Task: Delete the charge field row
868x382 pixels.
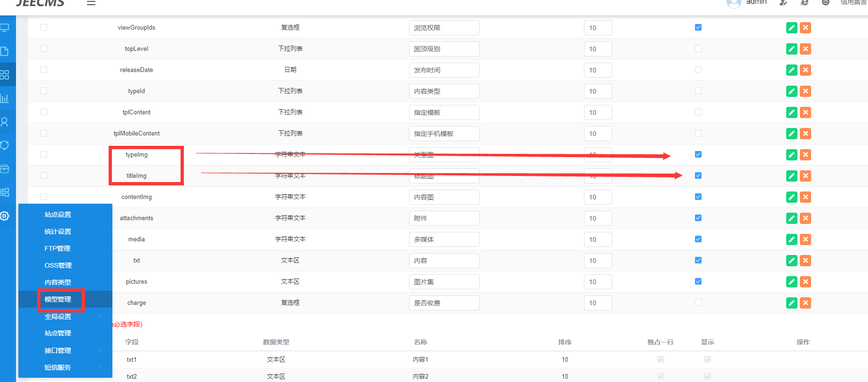Action: coord(805,303)
